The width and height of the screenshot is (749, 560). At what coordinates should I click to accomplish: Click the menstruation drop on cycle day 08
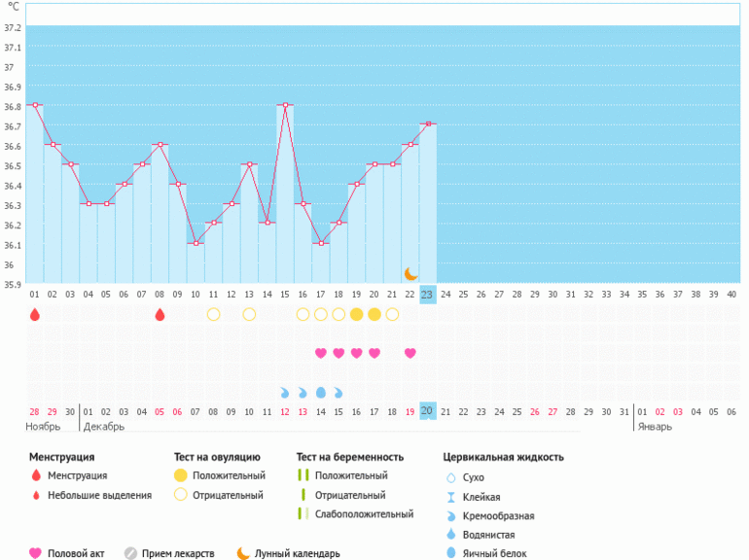coord(160,314)
